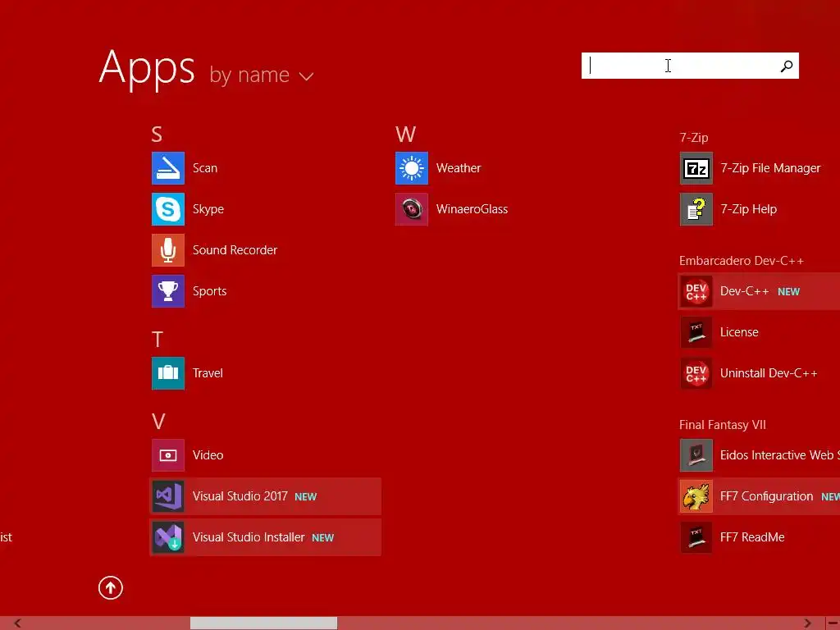Screen dimensions: 840x630
Task: Open the Travel suitcase icon
Action: (x=167, y=373)
